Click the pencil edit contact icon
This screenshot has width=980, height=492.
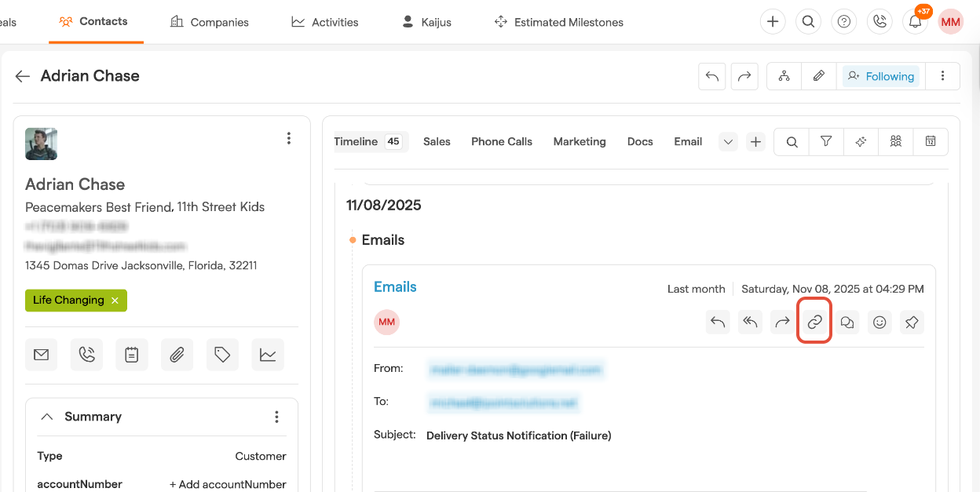point(818,76)
